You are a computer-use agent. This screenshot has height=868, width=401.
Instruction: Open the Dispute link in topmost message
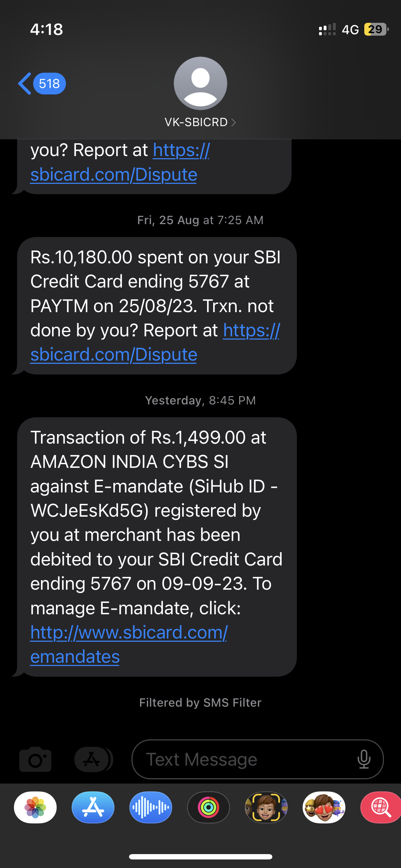point(114,175)
